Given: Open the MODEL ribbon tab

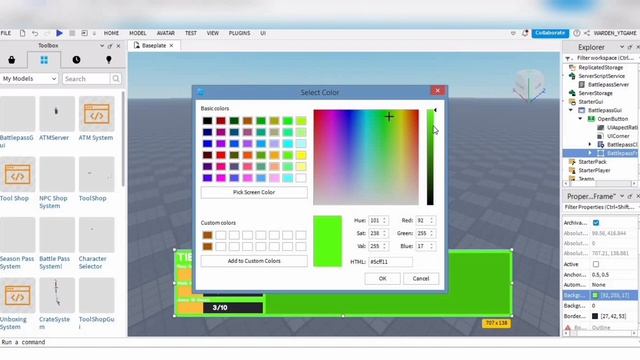Looking at the screenshot, I should click(138, 33).
